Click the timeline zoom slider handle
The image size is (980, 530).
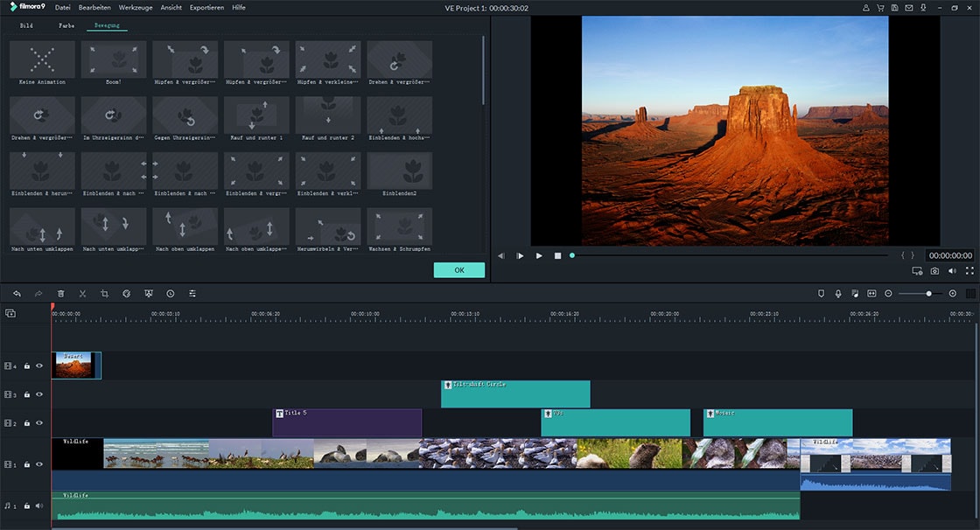(x=928, y=293)
